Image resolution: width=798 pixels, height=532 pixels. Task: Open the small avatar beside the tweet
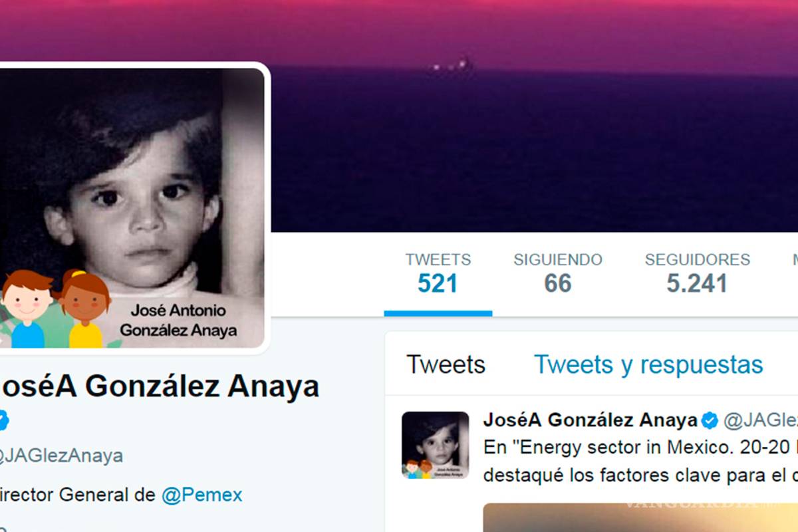tap(435, 445)
